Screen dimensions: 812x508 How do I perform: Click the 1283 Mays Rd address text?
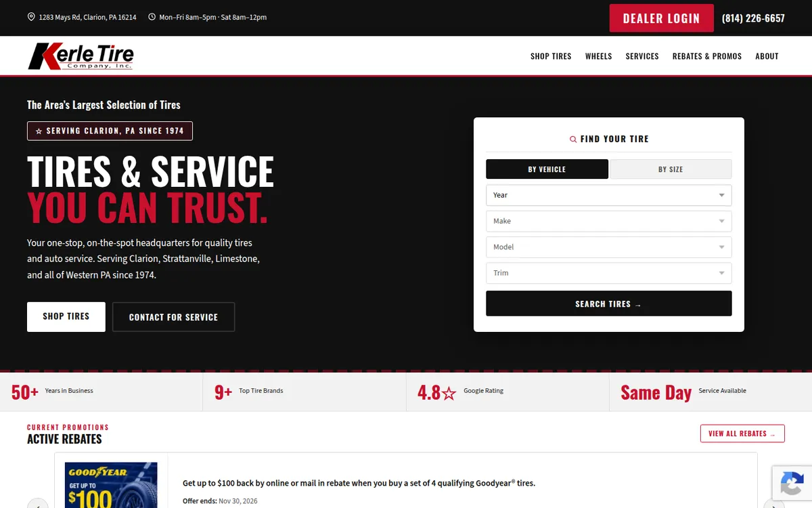click(87, 18)
